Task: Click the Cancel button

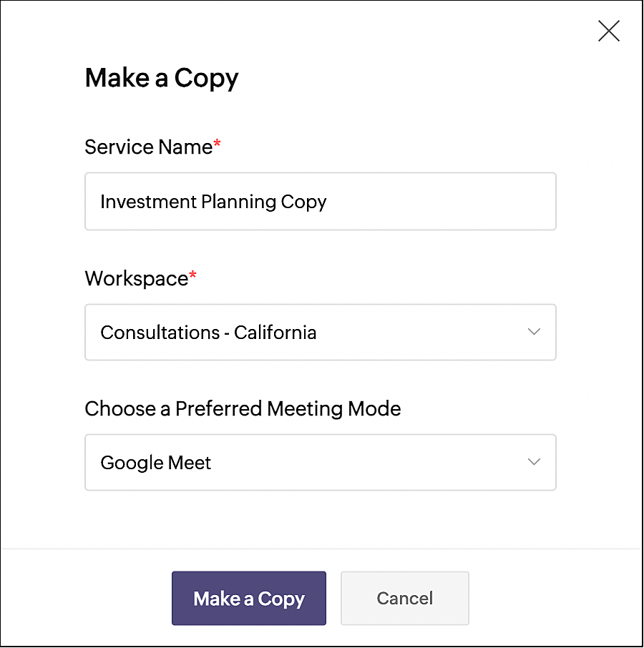Action: [x=404, y=598]
